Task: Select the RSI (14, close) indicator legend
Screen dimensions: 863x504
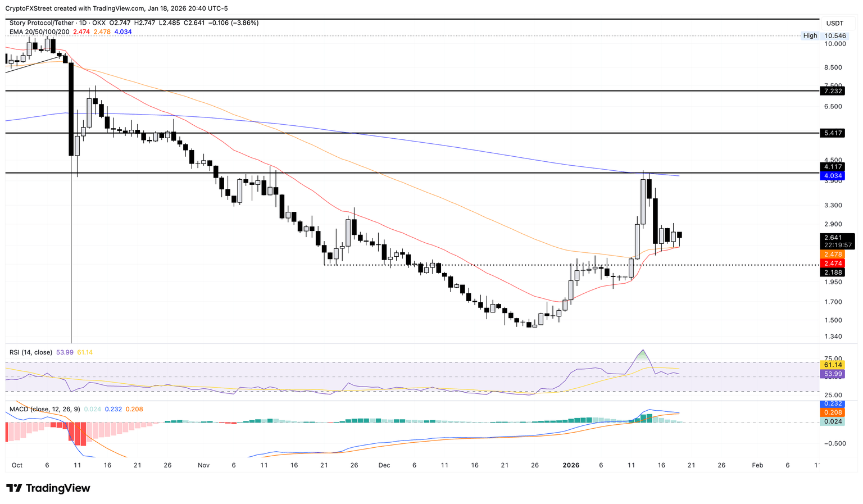Action: [31, 352]
